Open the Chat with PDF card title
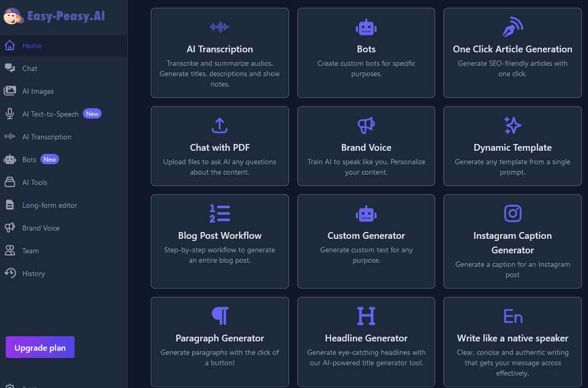Image resolution: width=588 pixels, height=388 pixels. 220,148
